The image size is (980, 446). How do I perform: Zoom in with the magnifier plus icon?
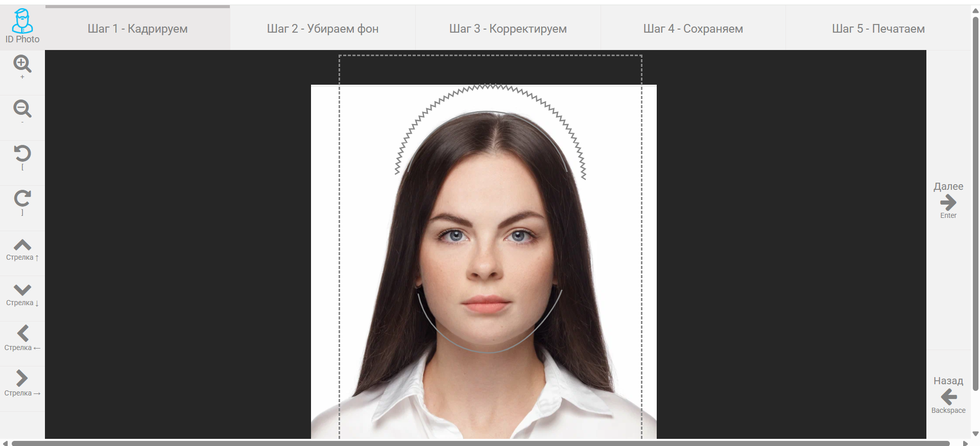22,64
